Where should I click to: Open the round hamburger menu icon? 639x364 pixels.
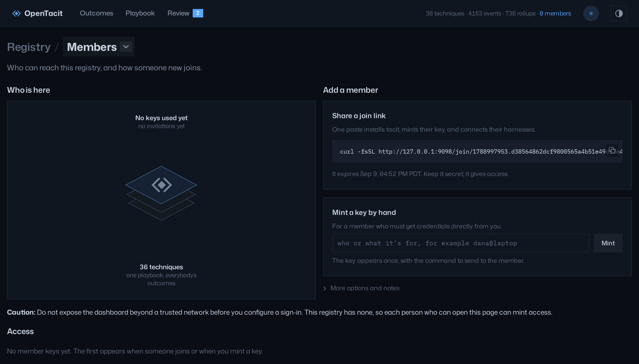[x=591, y=13]
